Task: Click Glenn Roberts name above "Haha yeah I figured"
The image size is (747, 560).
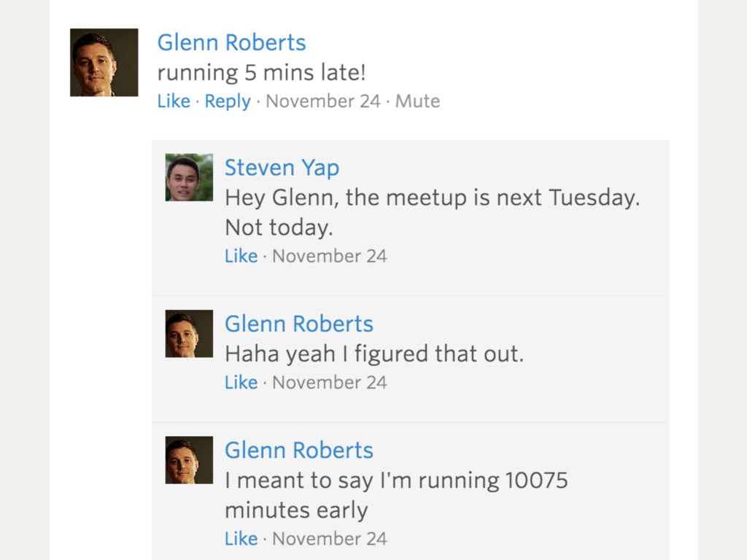Action: point(298,324)
